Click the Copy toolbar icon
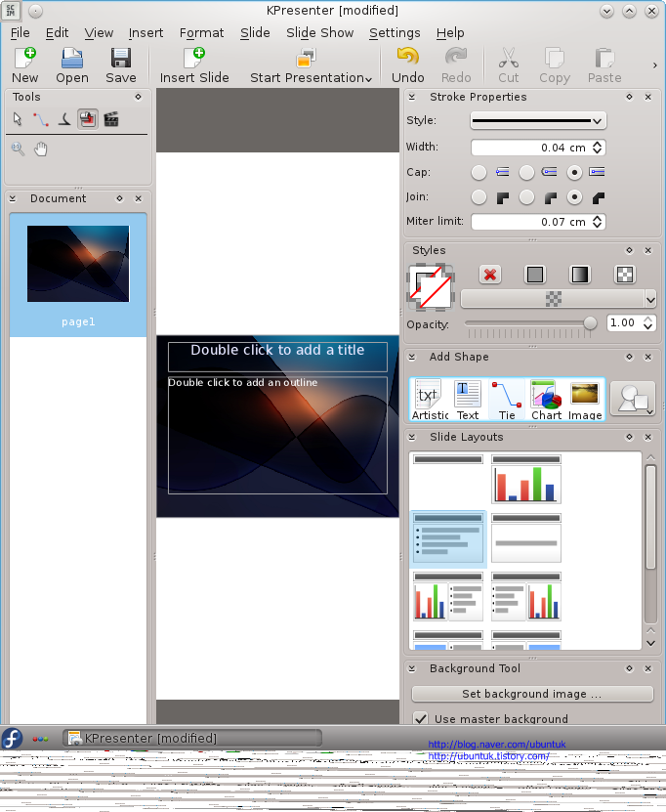The image size is (666, 812). [555, 58]
